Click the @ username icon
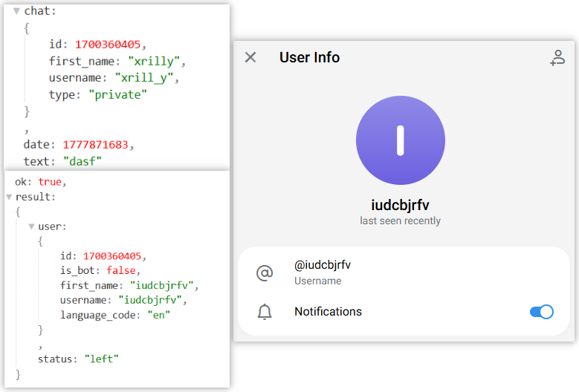Screen dimensions: 579x392 265,273
